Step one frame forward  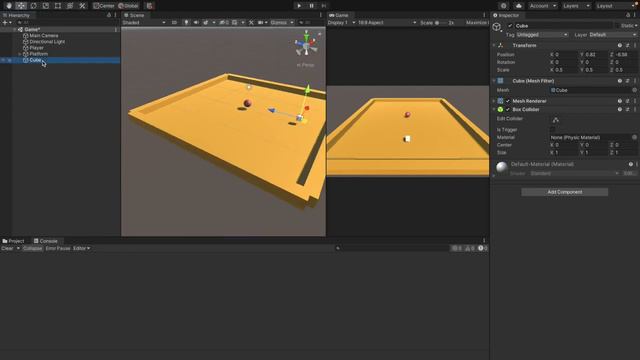tap(324, 6)
